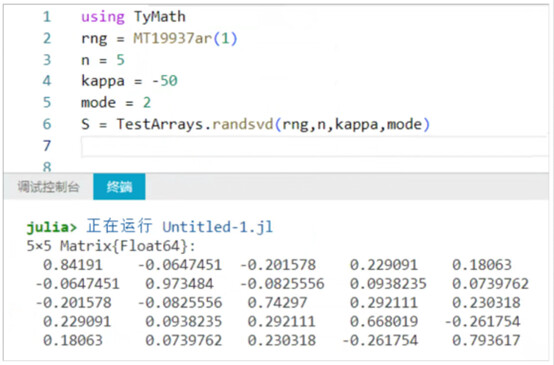Click 'TestArrays' on line 6
The image size is (554, 365).
click(x=160, y=124)
